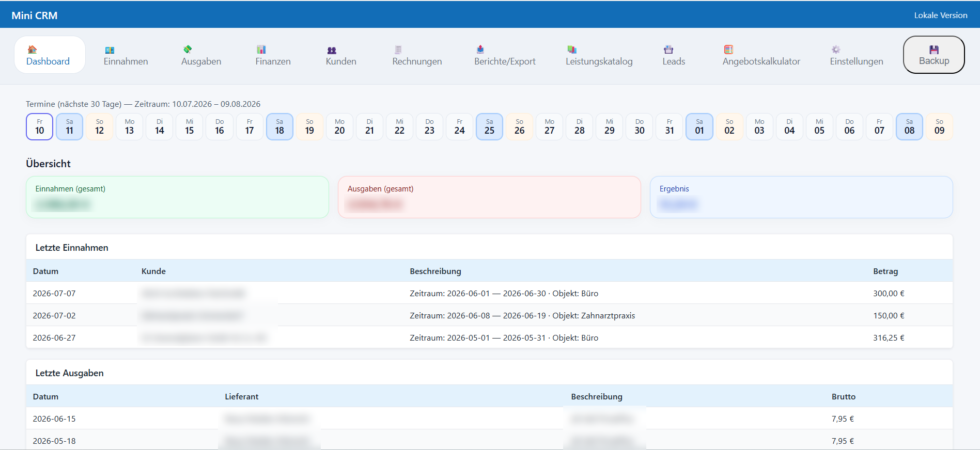This screenshot has width=980, height=450.
Task: Click the 7,95 € amount for 2026-06-15
Action: click(843, 419)
